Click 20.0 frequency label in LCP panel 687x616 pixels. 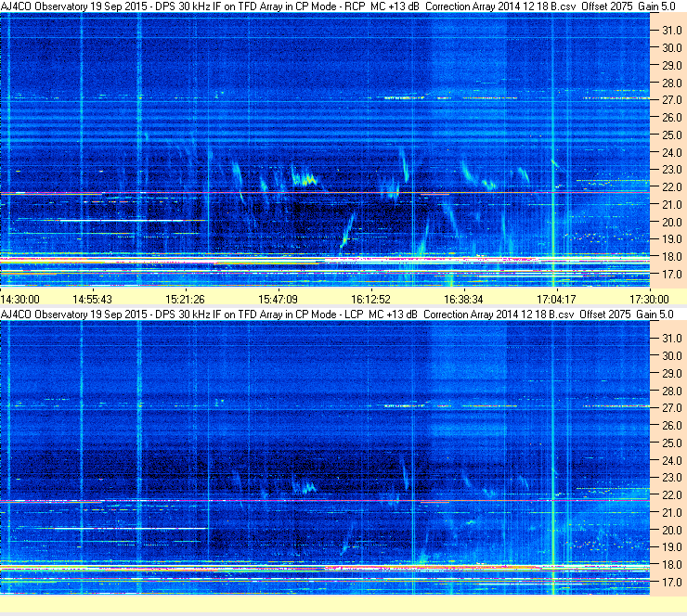tap(672, 531)
